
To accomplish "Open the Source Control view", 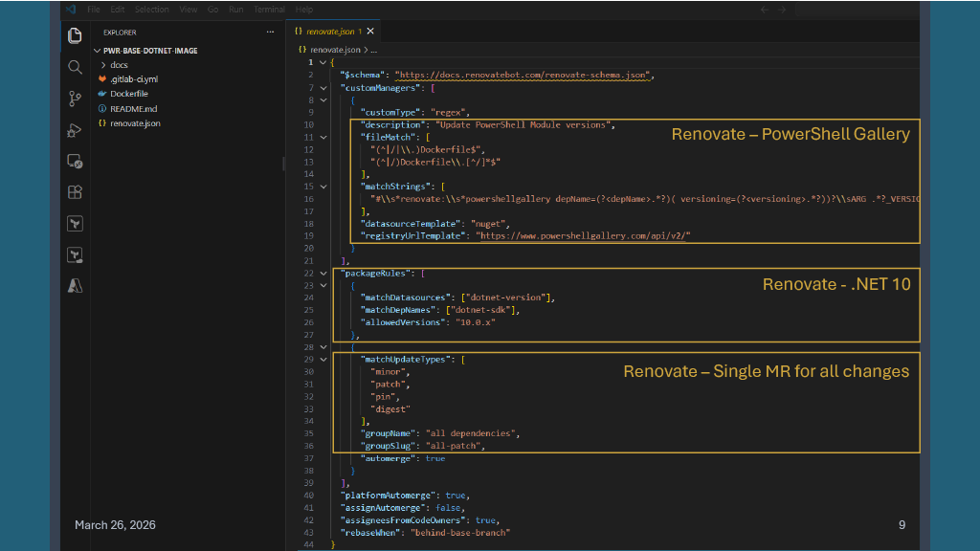I will point(75,99).
